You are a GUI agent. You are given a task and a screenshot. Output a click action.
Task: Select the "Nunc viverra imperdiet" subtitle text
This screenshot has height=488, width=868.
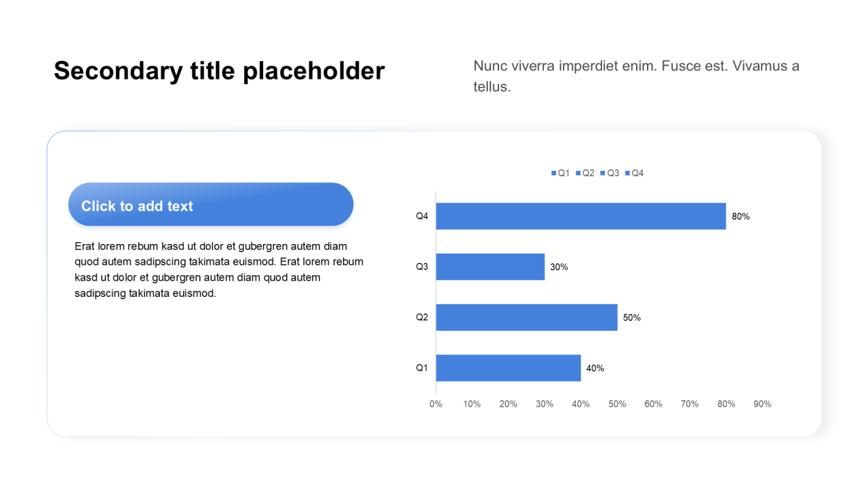636,76
